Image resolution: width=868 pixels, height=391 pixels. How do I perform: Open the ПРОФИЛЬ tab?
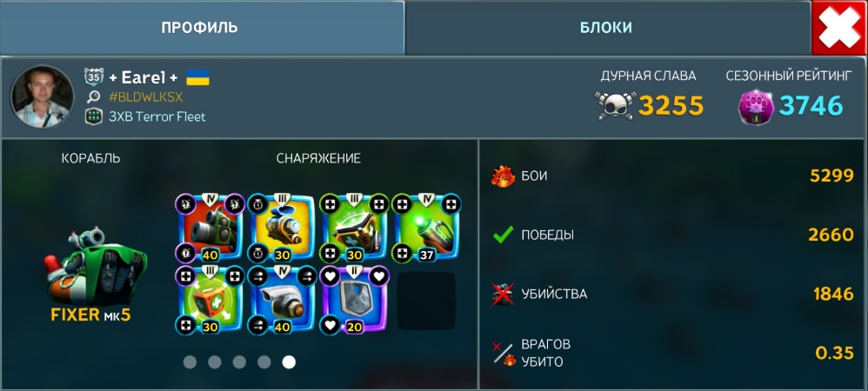[x=202, y=28]
